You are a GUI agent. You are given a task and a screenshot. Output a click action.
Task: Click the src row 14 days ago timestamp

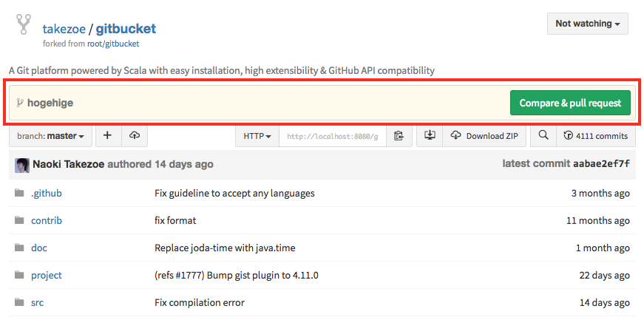click(605, 303)
